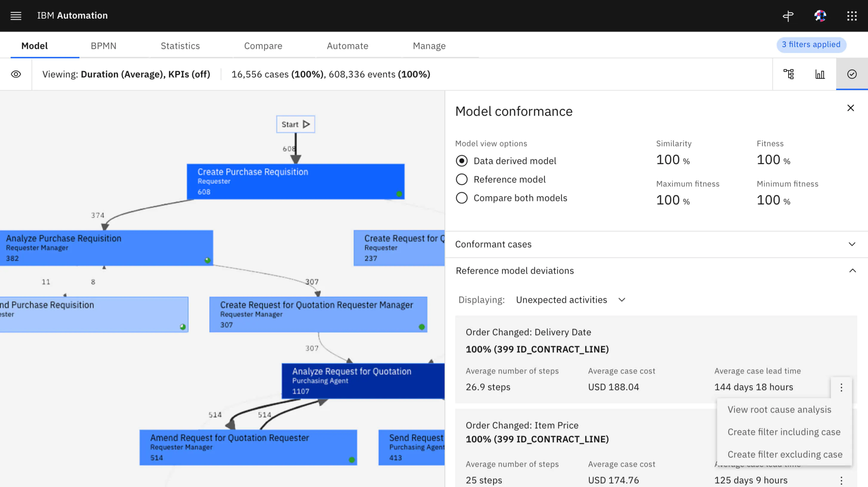Select the Create Purchase Requisition node
868x487 pixels.
[295, 181]
